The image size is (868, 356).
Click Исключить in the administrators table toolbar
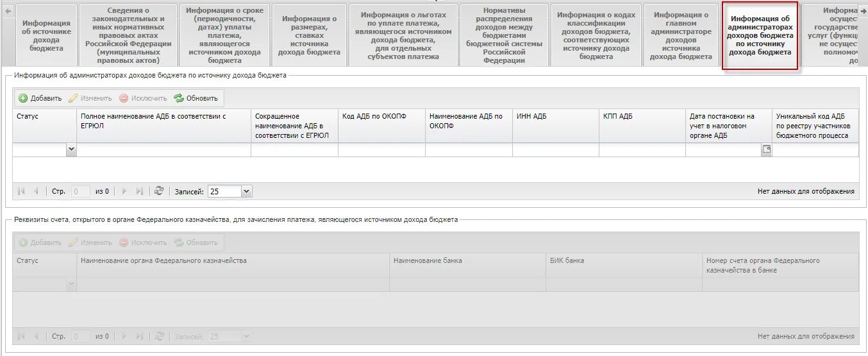[x=143, y=98]
